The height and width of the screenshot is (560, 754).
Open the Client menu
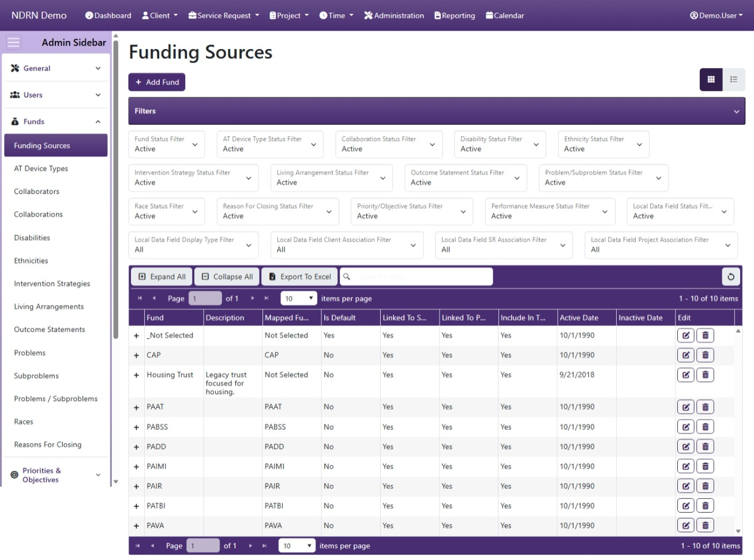160,16
